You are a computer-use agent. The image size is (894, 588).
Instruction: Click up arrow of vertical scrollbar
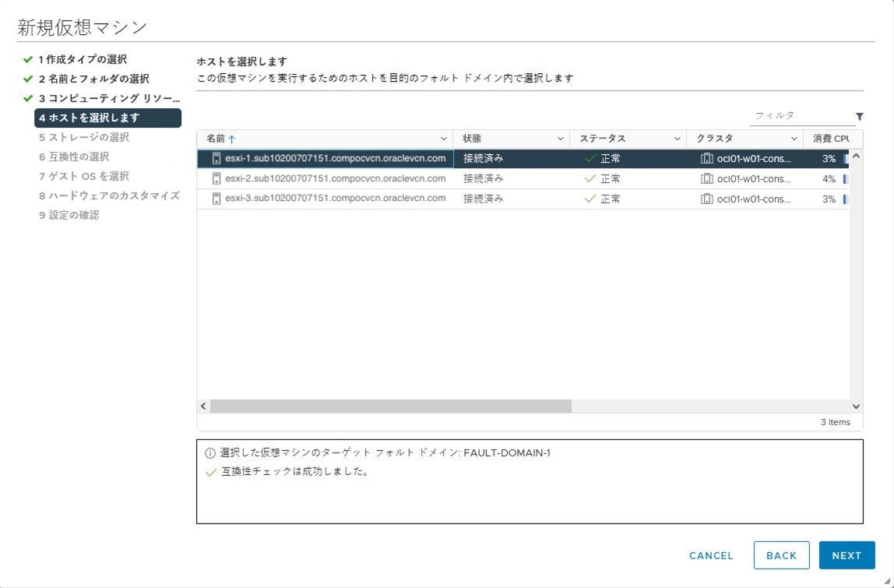coord(856,157)
